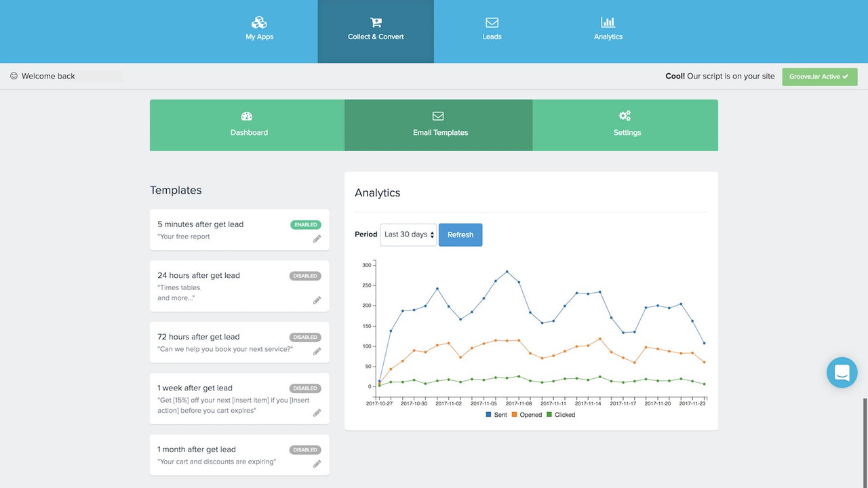Screen dimensions: 868x488
Task: Click the My Apps icon
Action: 259,22
